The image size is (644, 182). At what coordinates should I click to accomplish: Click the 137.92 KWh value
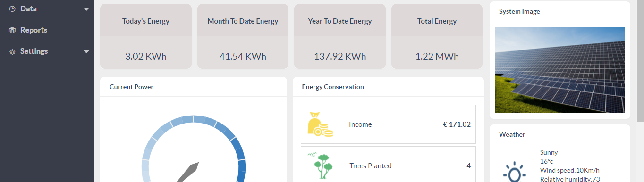pos(340,57)
